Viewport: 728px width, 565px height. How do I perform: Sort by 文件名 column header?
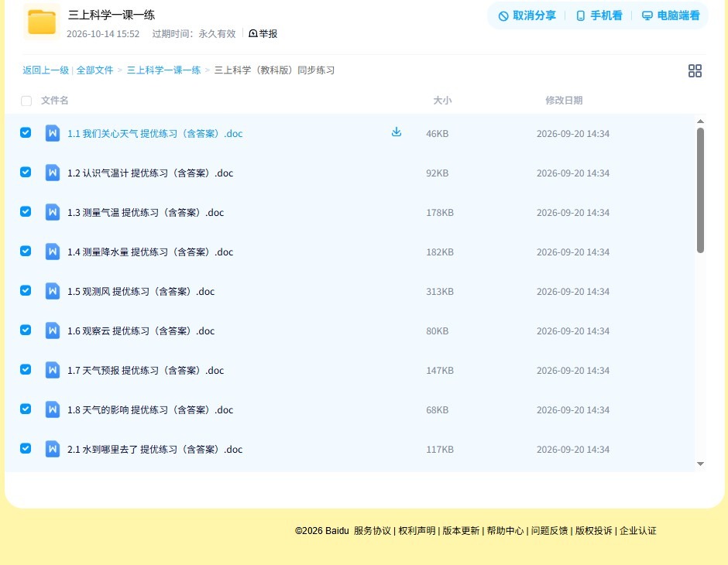coord(55,100)
